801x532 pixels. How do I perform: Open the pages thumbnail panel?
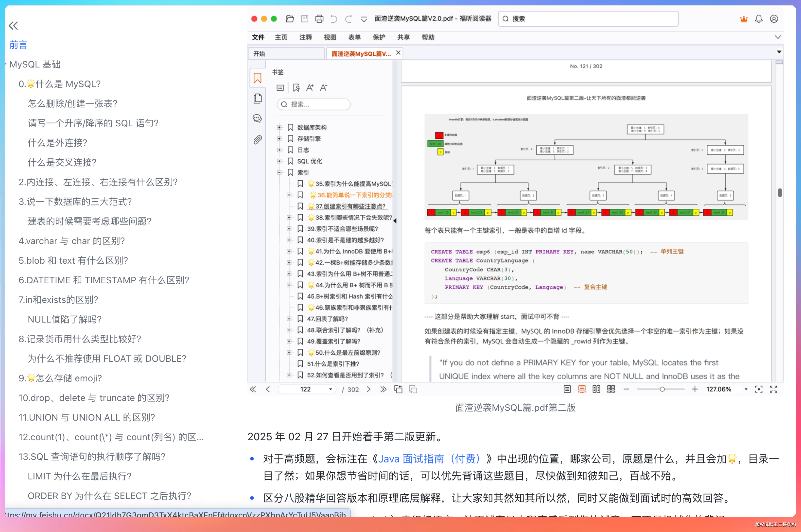[x=257, y=98]
